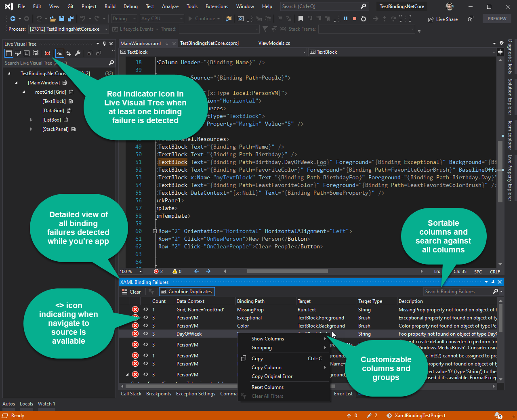This screenshot has height=420, width=517.
Task: Open the Debug configuration dropdown
Action: point(124,18)
